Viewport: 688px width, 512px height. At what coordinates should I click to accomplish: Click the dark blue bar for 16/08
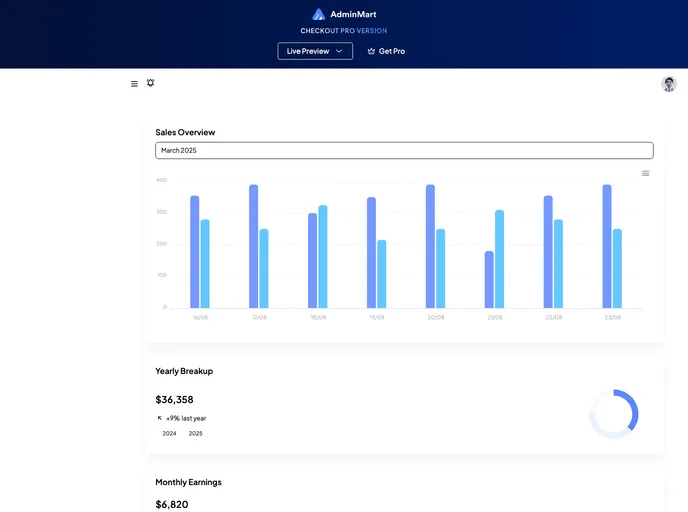195,252
